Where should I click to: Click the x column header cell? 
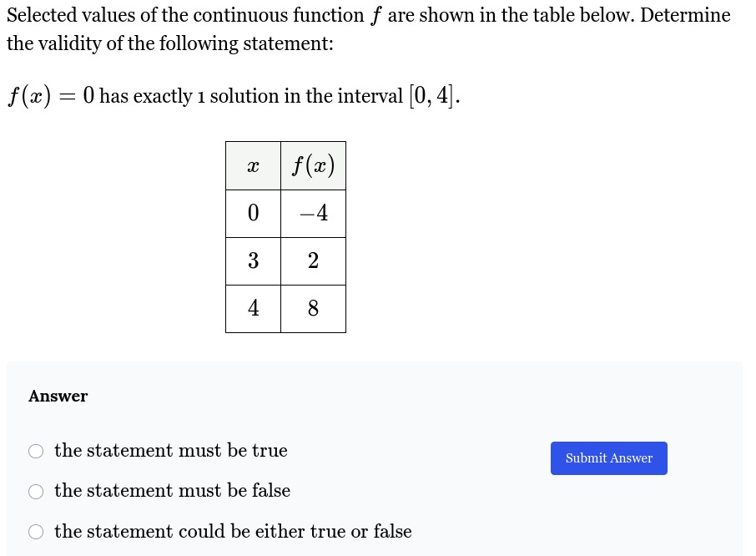tap(253, 165)
